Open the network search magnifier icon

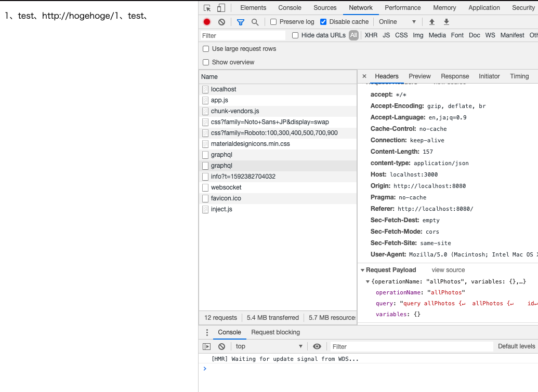[x=255, y=22]
